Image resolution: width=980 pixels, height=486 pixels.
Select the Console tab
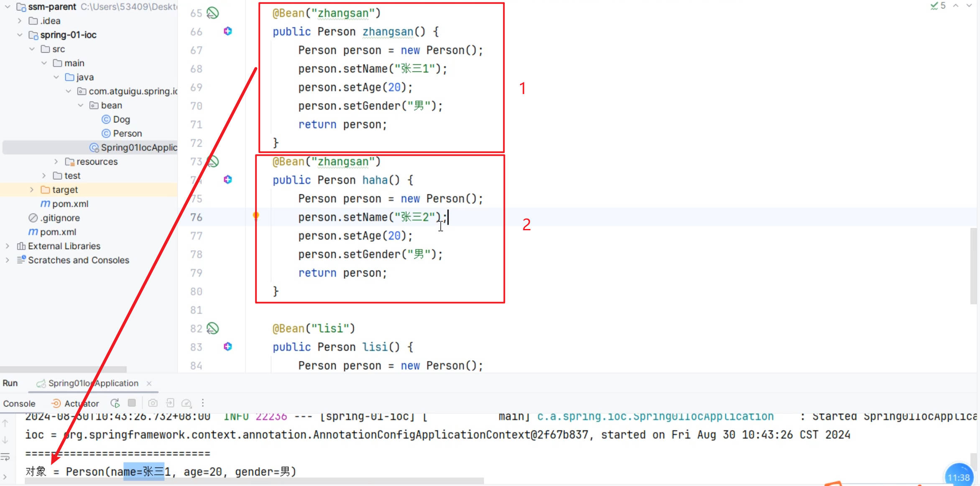[x=19, y=403]
